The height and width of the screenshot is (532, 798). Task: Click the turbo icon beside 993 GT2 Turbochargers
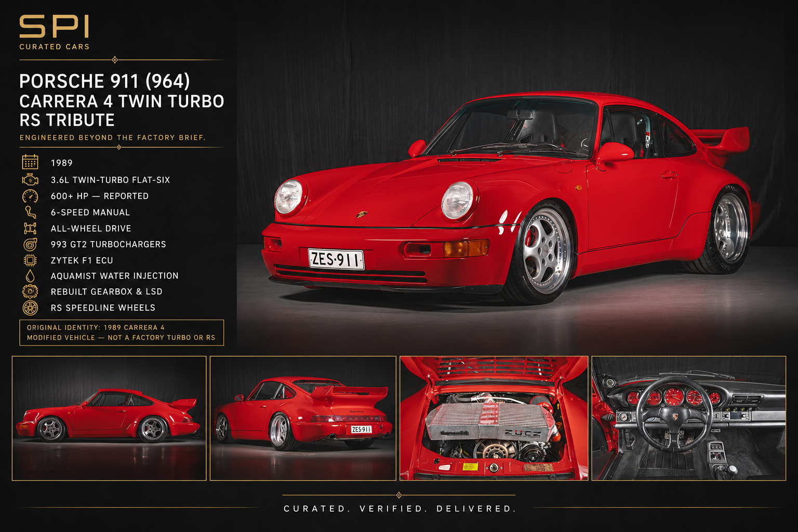point(30,244)
